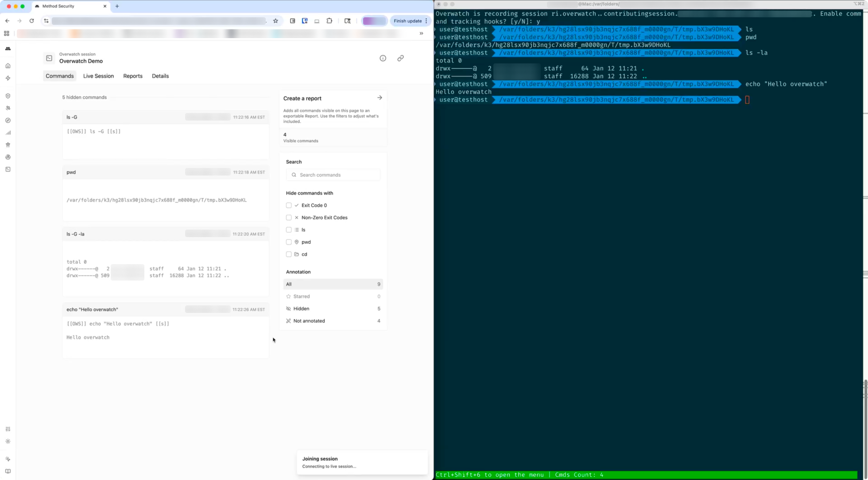Bookmark page with star icon
Screen dimensions: 868x480
(275, 21)
